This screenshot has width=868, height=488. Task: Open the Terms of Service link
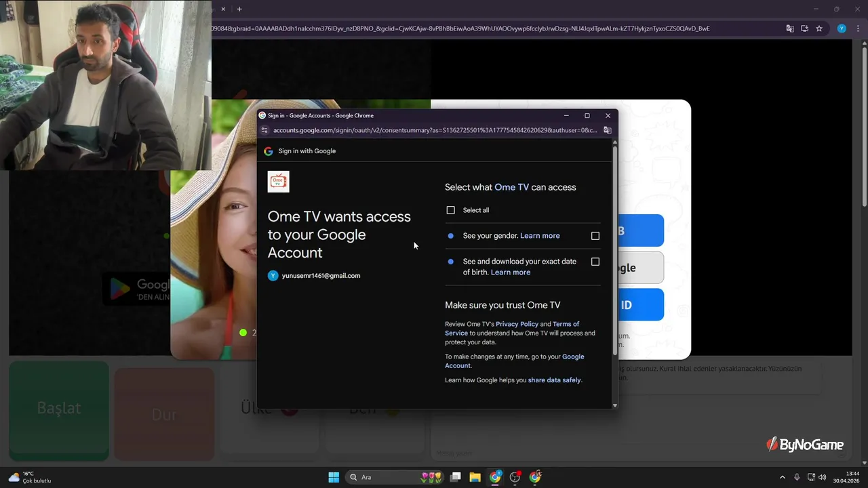[x=512, y=329]
